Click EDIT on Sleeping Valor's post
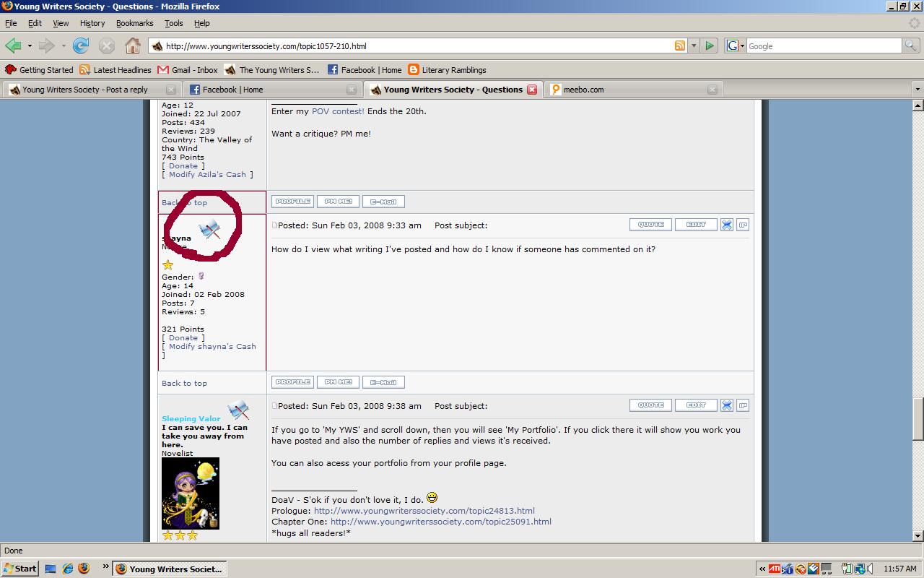This screenshot has width=924, height=578. coord(696,405)
